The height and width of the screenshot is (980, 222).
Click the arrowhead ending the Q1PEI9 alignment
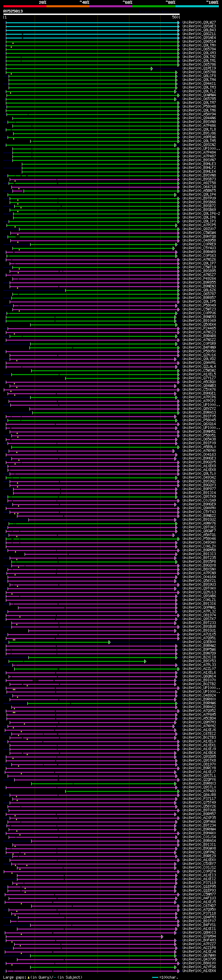152,69
